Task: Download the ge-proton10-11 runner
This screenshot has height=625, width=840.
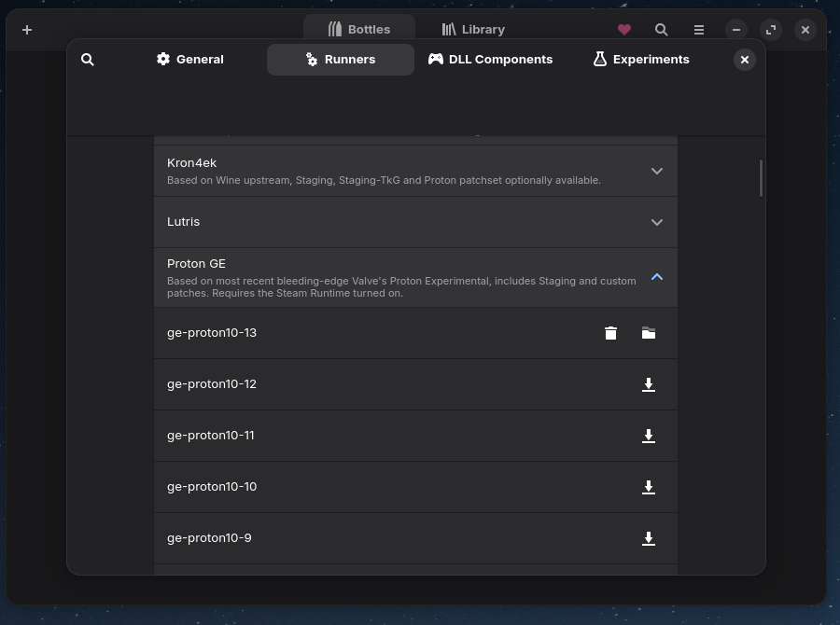Action: tap(649, 436)
